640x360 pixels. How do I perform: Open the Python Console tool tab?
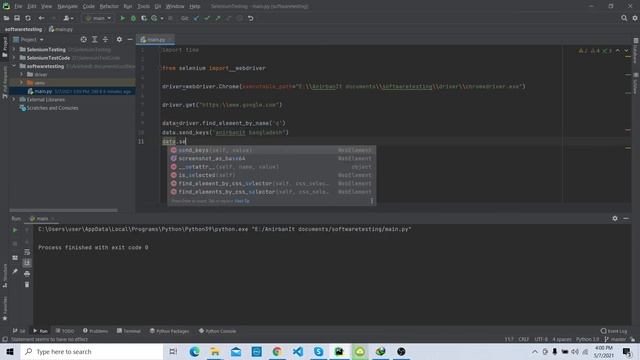click(217, 331)
